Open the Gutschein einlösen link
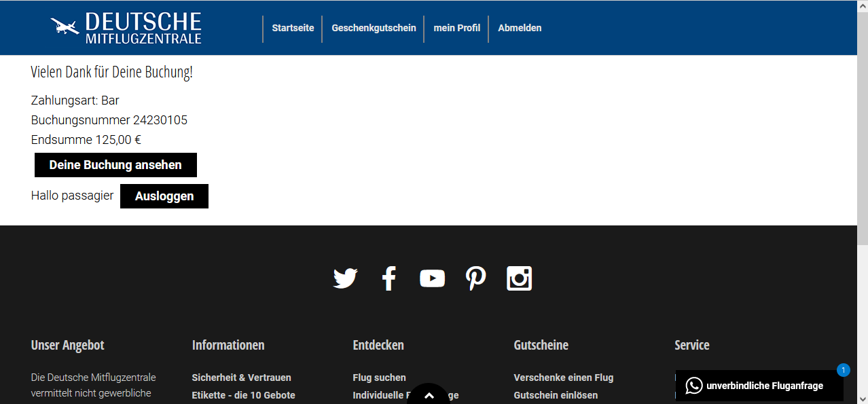 coord(556,395)
